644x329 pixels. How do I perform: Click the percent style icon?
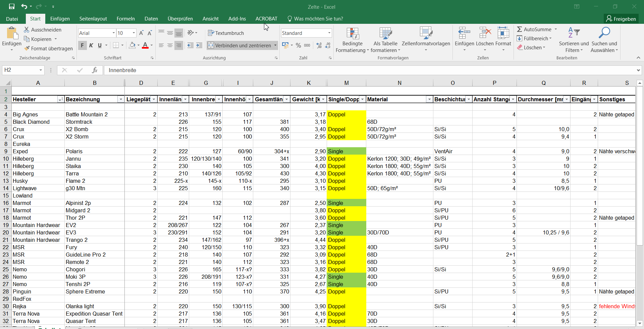click(x=298, y=45)
